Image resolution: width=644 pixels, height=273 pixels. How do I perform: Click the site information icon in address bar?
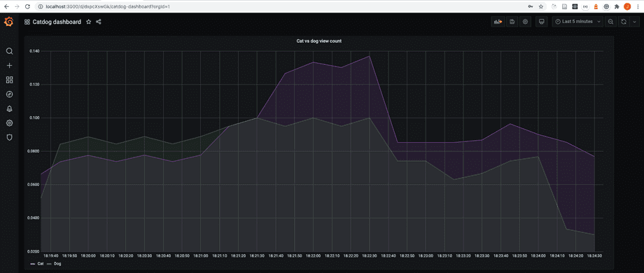[x=41, y=6]
